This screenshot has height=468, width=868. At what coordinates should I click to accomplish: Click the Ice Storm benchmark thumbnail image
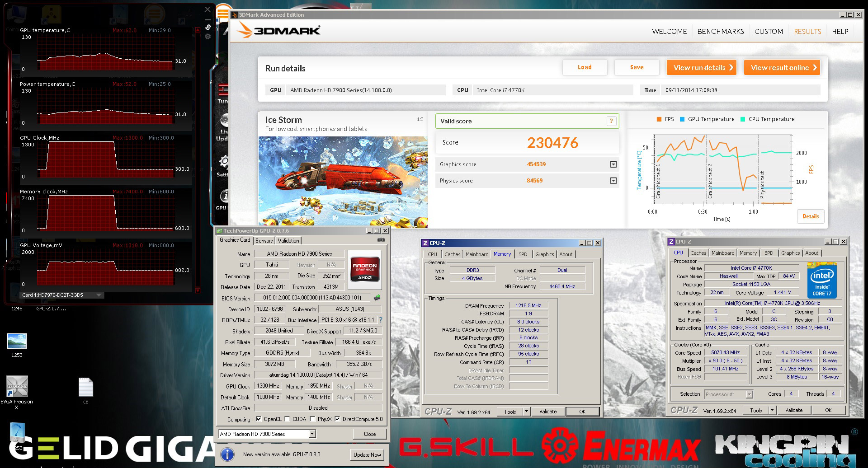point(343,182)
